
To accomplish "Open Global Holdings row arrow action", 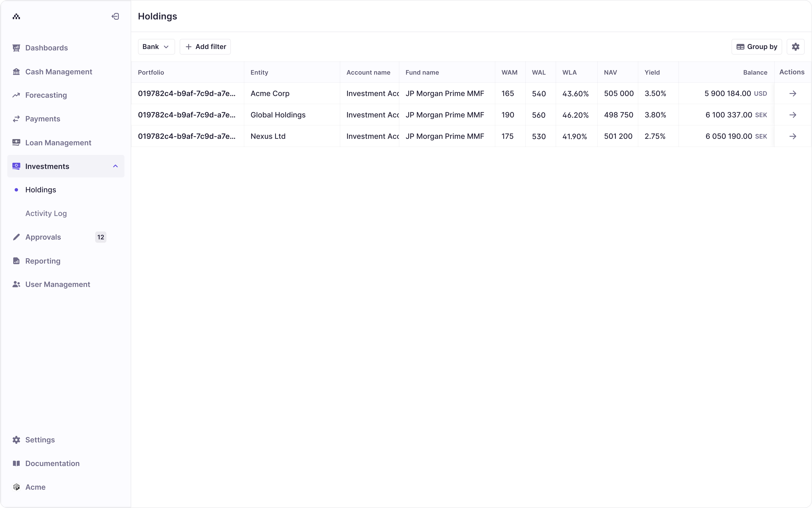I will pos(793,115).
